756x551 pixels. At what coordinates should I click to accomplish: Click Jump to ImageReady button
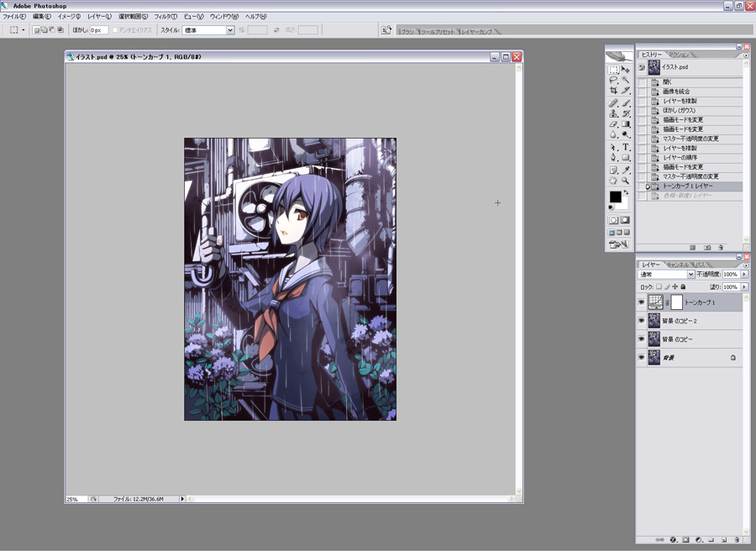click(x=618, y=244)
